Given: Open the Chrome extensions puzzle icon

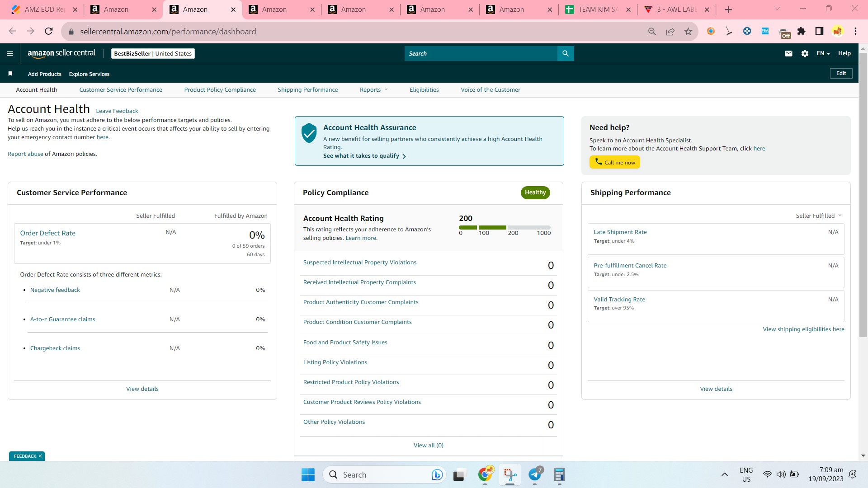Looking at the screenshot, I should click(x=801, y=31).
